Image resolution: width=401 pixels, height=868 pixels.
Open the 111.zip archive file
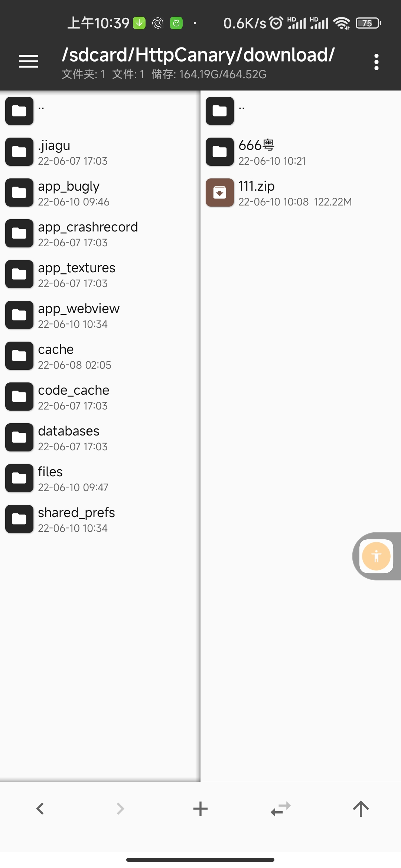301,193
